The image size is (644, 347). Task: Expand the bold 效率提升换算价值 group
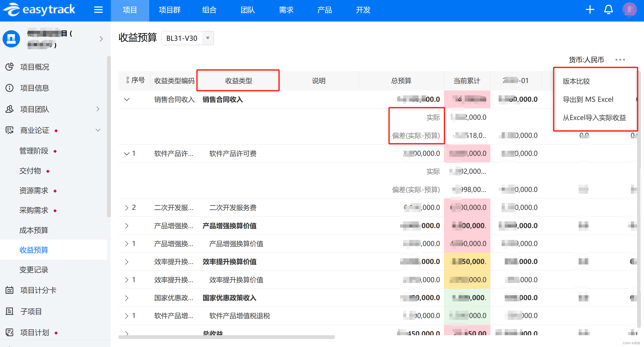pos(127,262)
